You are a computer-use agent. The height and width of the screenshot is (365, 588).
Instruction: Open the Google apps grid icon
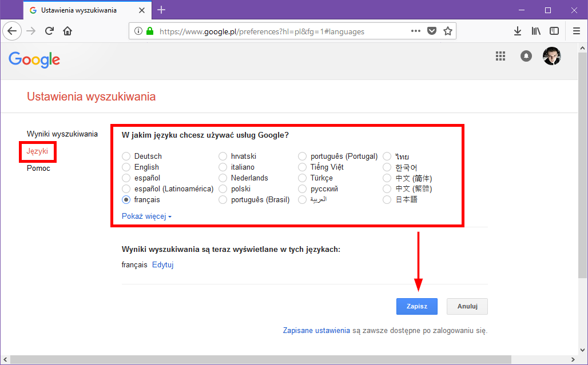pos(500,56)
